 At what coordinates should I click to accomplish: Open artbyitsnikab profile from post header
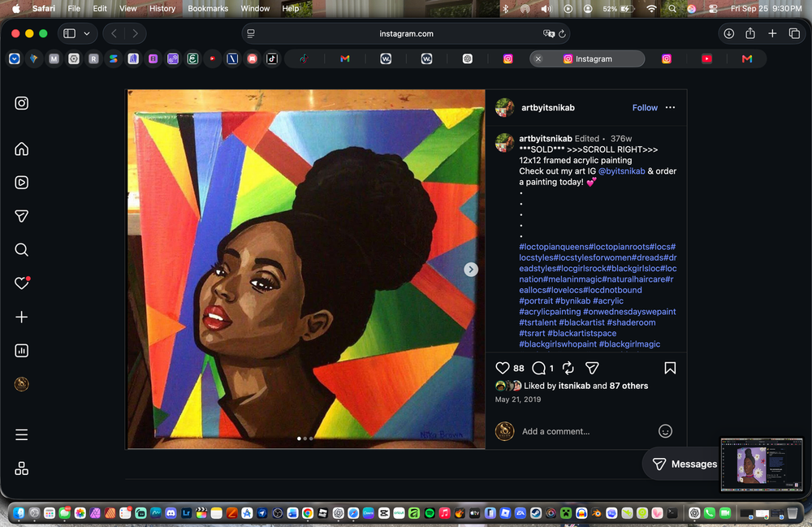[548, 108]
